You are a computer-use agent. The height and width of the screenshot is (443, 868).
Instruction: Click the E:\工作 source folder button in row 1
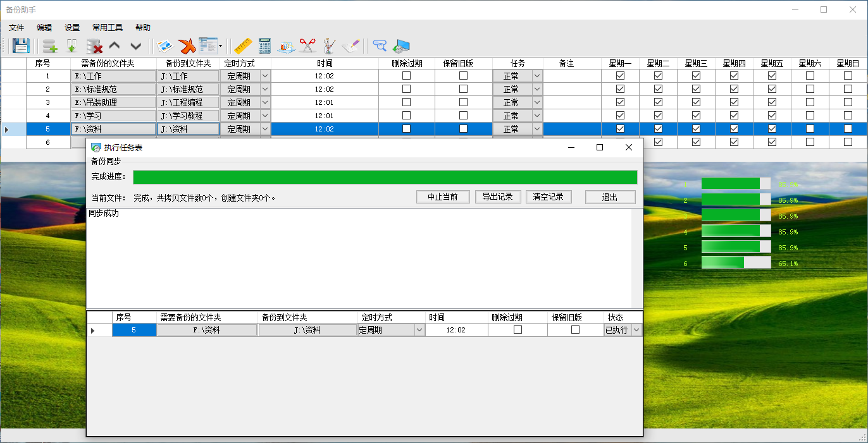113,75
